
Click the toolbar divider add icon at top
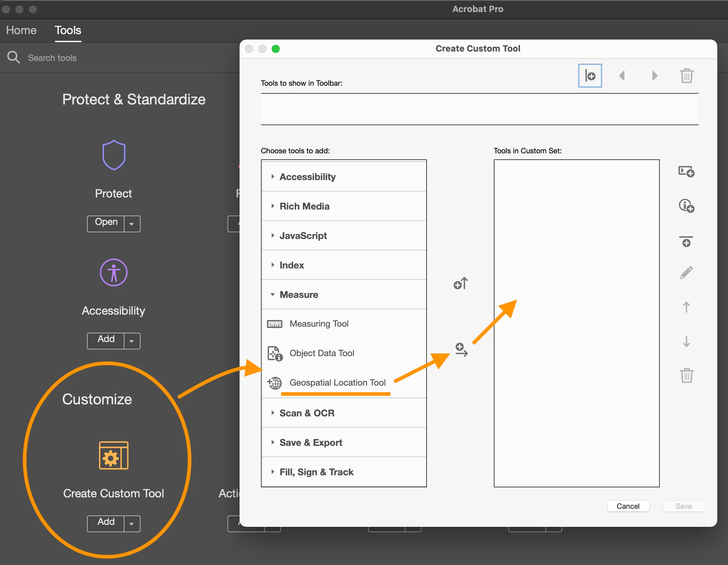pos(590,76)
